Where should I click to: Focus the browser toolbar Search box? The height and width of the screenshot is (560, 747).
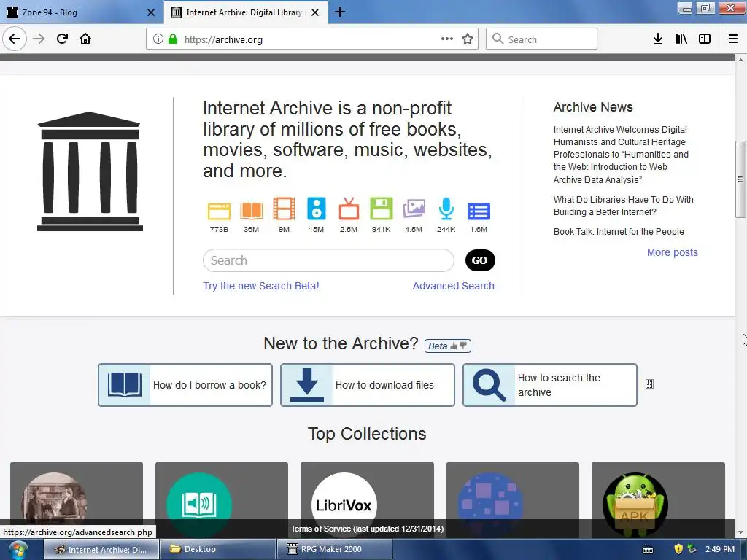[542, 39]
